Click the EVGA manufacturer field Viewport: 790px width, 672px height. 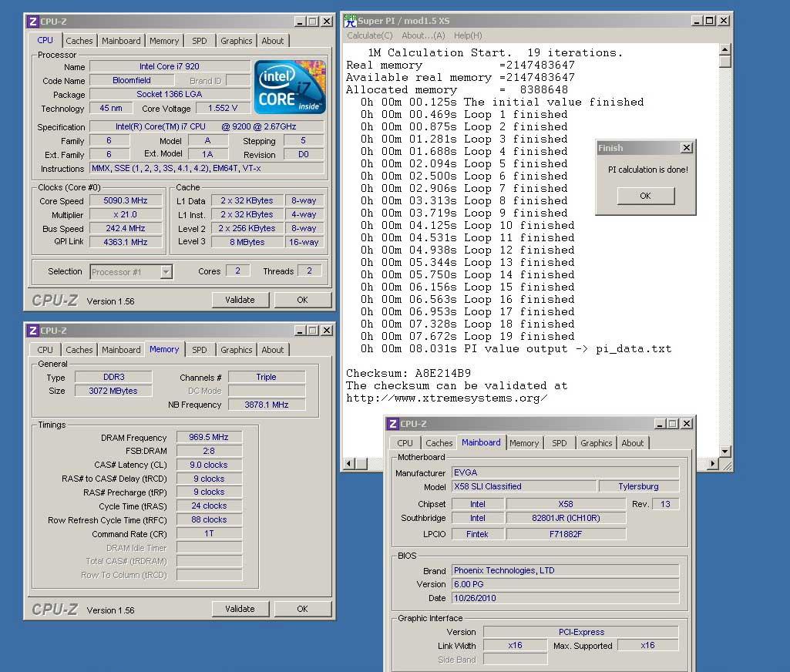pyautogui.click(x=565, y=472)
